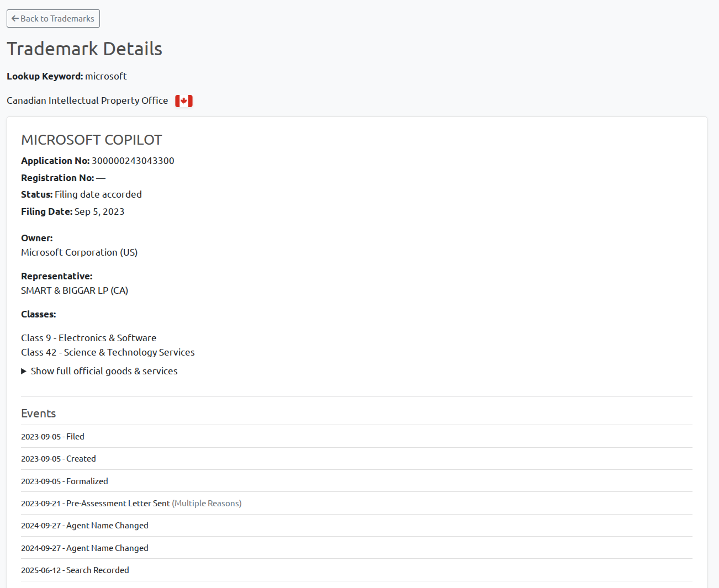Viewport: 719px width, 588px height.
Task: Expand the Multiple Reasons details
Action: (x=207, y=503)
